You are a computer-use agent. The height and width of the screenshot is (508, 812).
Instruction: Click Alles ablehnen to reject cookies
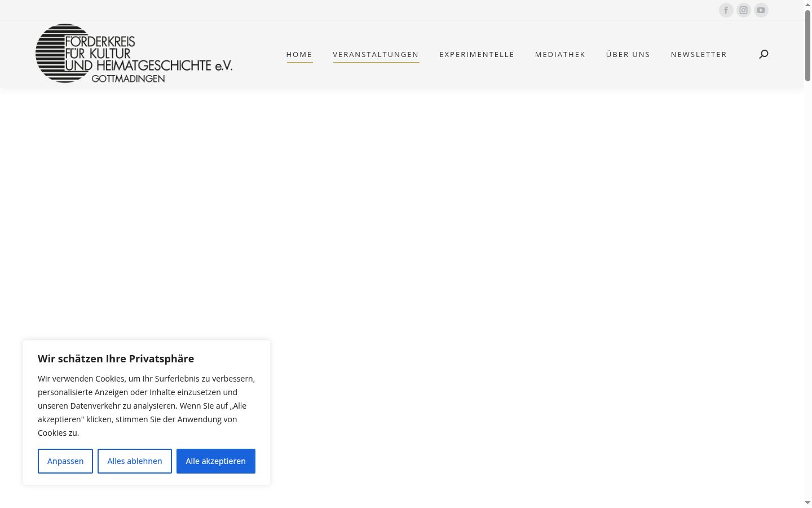(x=135, y=461)
